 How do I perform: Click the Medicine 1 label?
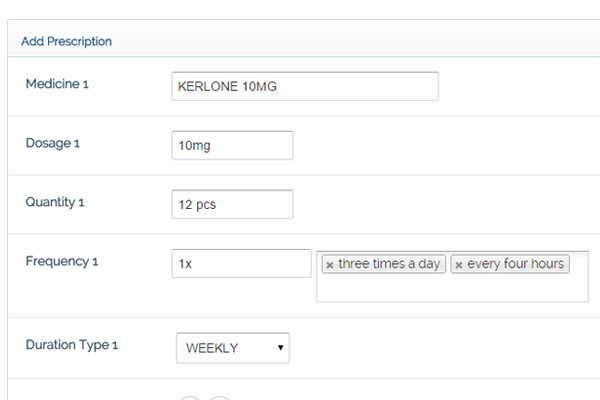57,83
